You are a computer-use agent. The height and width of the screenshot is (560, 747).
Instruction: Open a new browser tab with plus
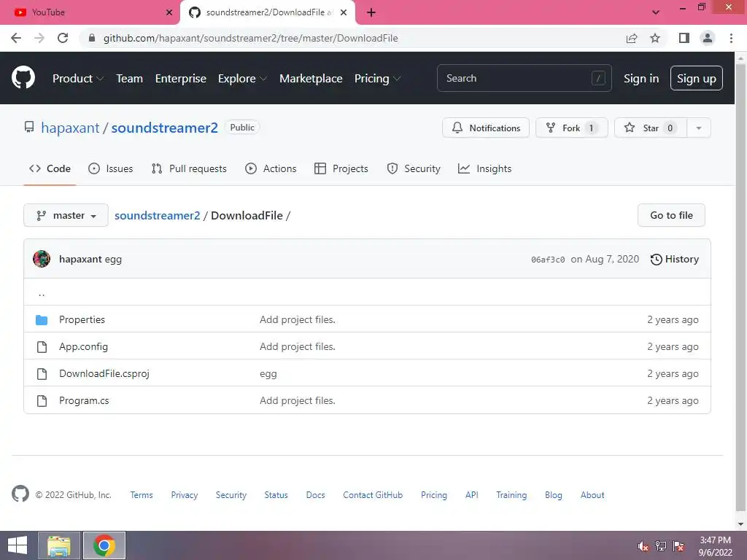click(x=371, y=12)
